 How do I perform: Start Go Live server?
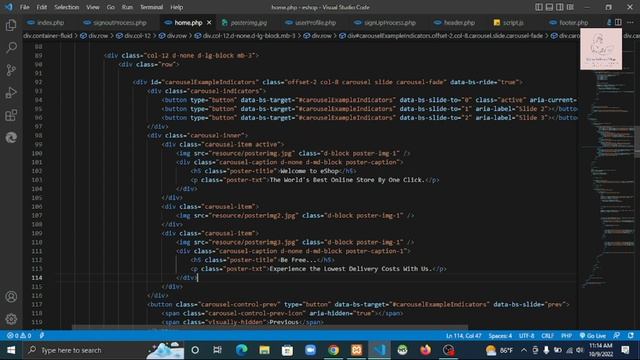(593, 336)
